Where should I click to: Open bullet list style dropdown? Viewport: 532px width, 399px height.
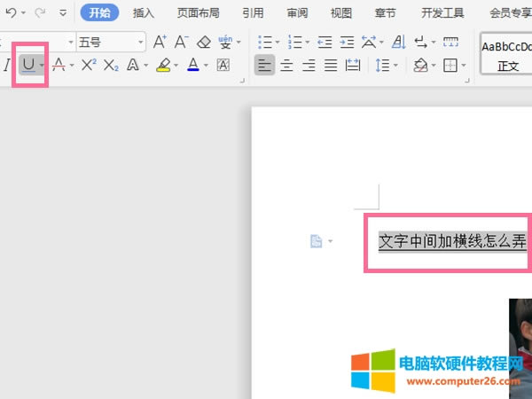pyautogui.click(x=278, y=42)
